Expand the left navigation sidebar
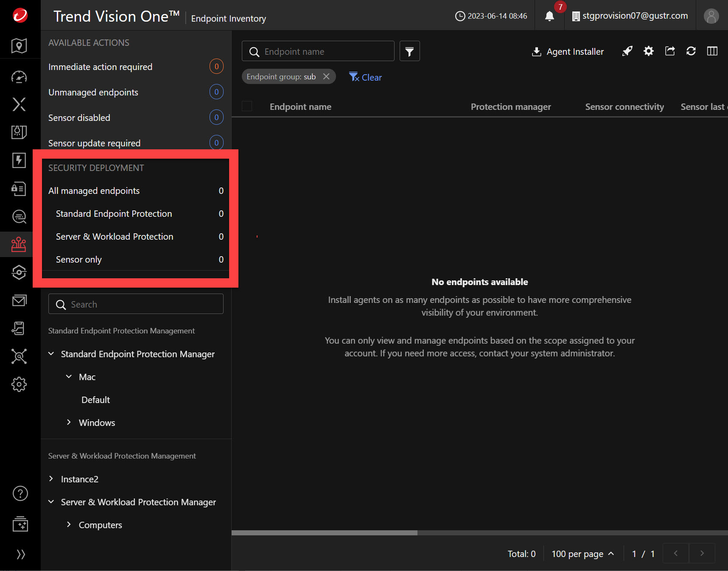The height and width of the screenshot is (571, 728). [x=20, y=554]
